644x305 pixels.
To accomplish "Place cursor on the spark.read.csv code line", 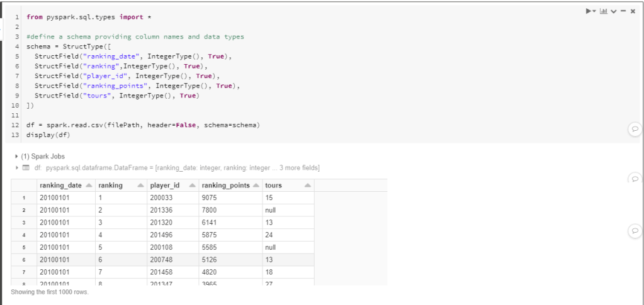I will (142, 125).
